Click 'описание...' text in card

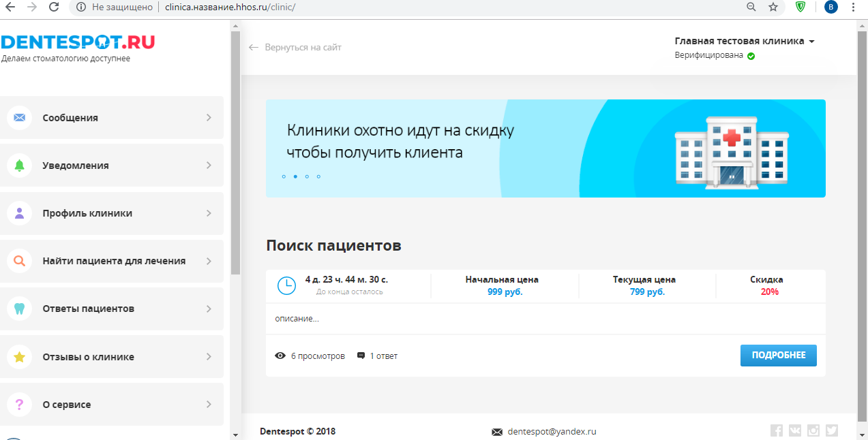pos(297,319)
